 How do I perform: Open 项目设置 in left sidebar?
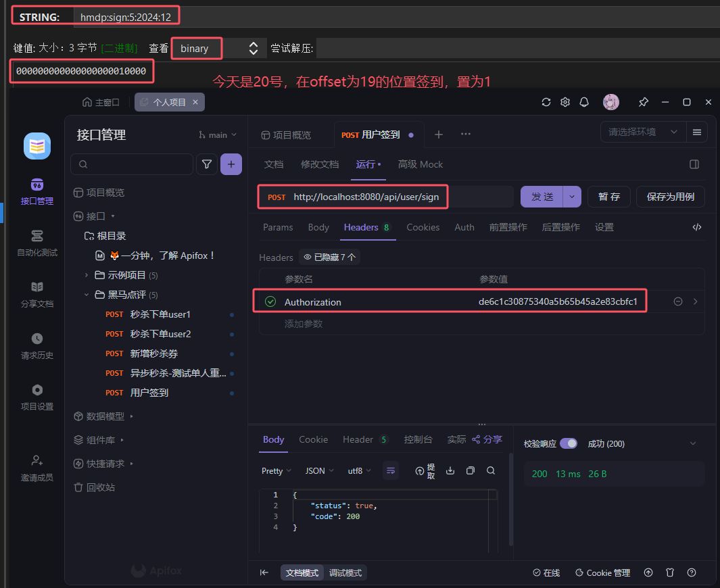tap(37, 397)
